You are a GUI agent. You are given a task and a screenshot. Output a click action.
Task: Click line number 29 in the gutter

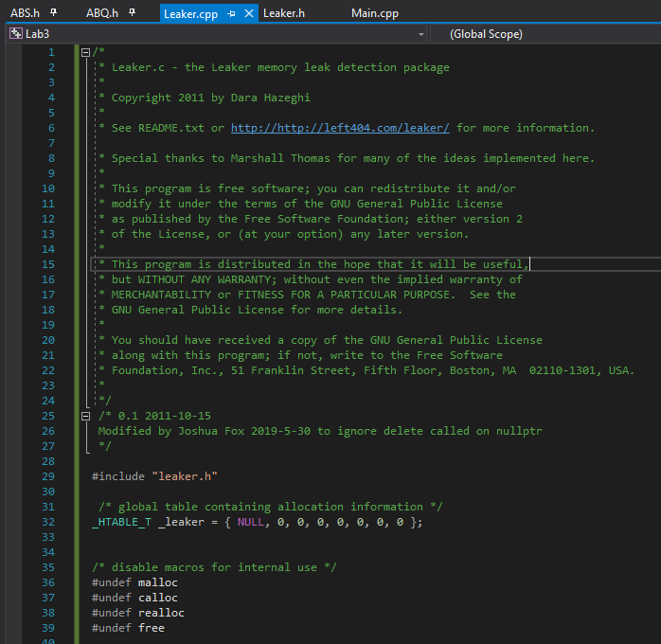[48, 476]
